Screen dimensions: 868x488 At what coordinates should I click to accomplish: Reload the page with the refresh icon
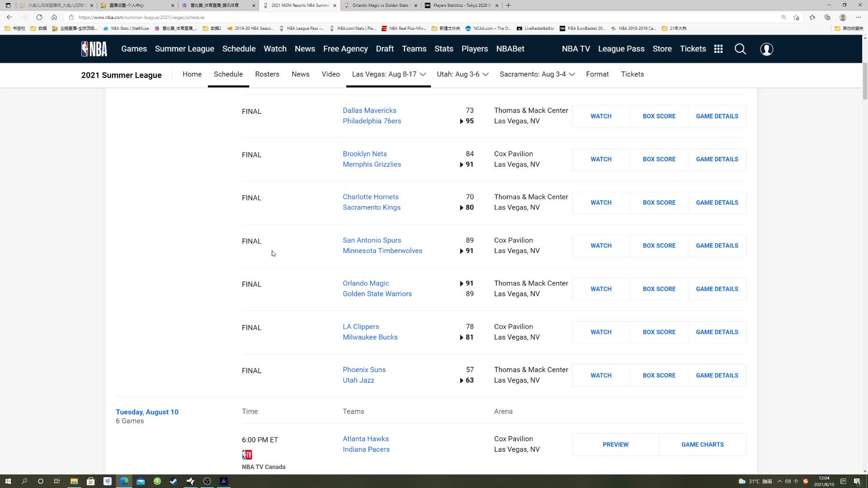tap(39, 17)
